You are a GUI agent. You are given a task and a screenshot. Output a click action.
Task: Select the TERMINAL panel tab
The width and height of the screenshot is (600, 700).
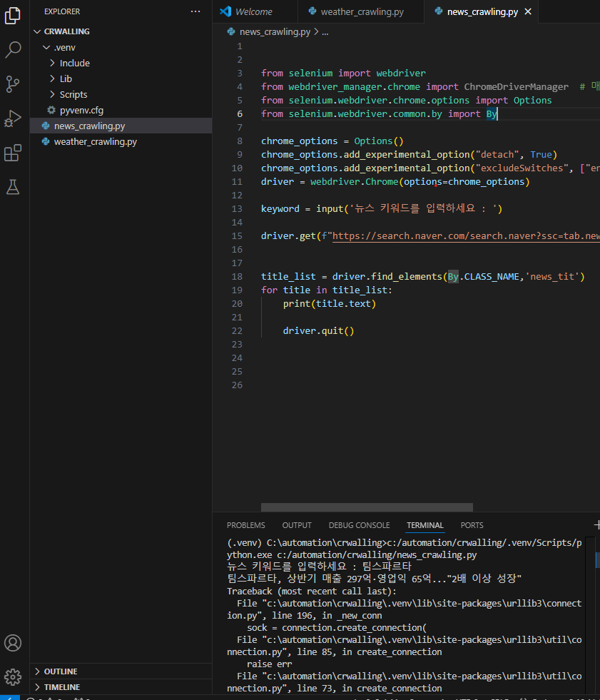tap(425, 525)
